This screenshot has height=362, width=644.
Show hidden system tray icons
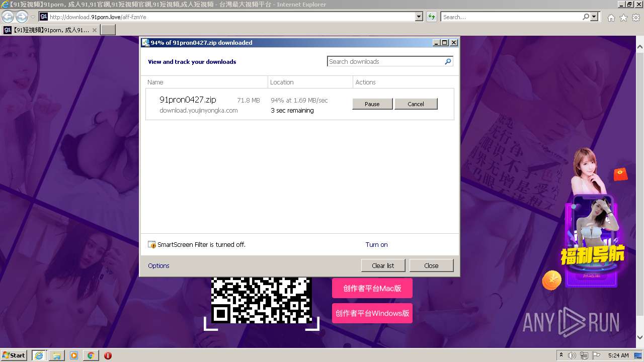click(561, 355)
